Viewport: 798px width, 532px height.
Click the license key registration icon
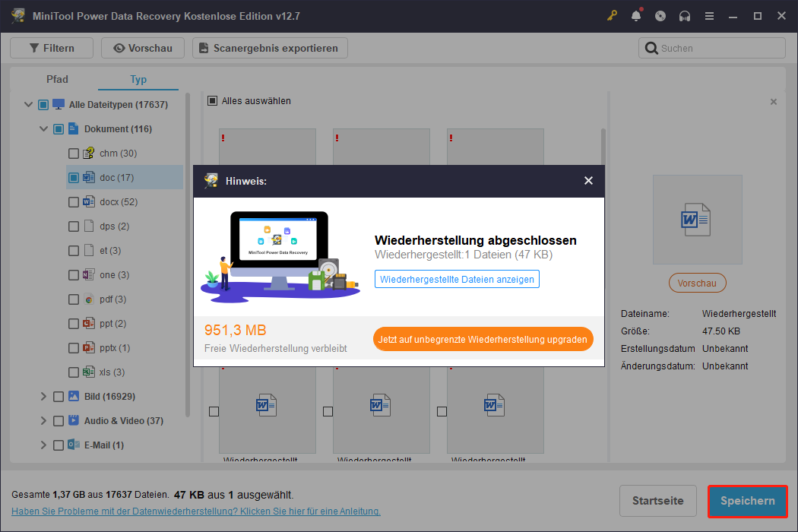[612, 15]
